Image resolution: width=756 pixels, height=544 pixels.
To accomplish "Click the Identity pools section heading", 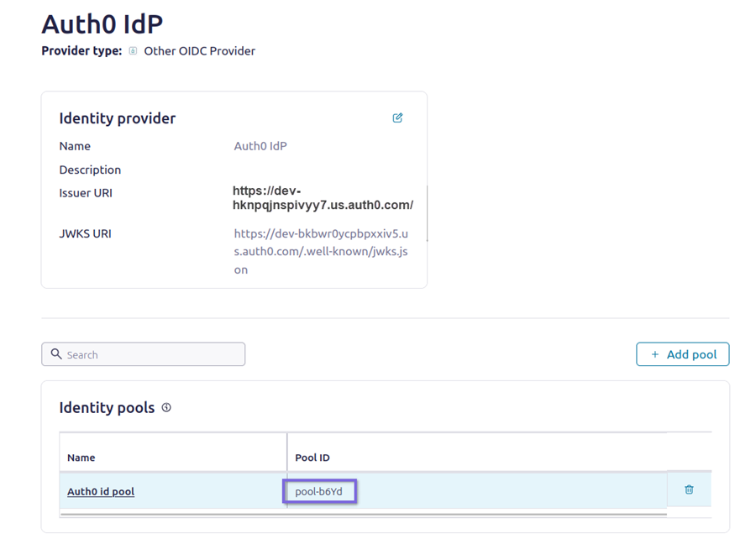I will click(105, 407).
